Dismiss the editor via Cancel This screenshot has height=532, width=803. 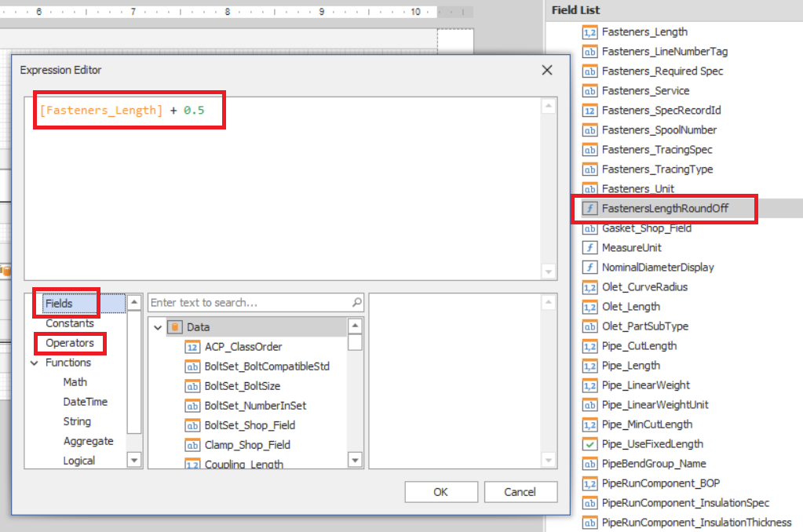pyautogui.click(x=520, y=492)
